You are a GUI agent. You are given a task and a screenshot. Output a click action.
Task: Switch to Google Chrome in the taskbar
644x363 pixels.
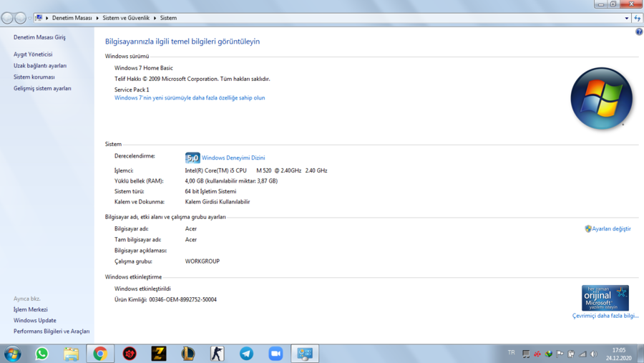(100, 354)
